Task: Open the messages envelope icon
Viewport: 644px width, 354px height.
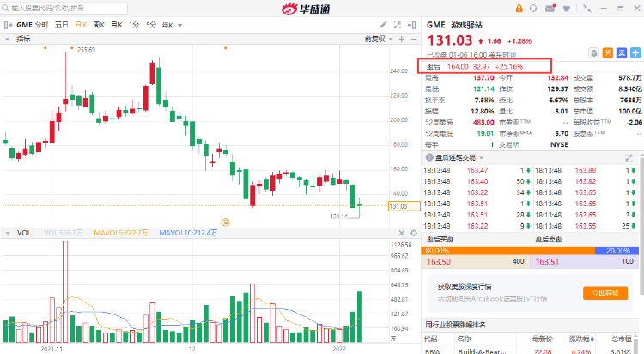Action: click(x=550, y=9)
